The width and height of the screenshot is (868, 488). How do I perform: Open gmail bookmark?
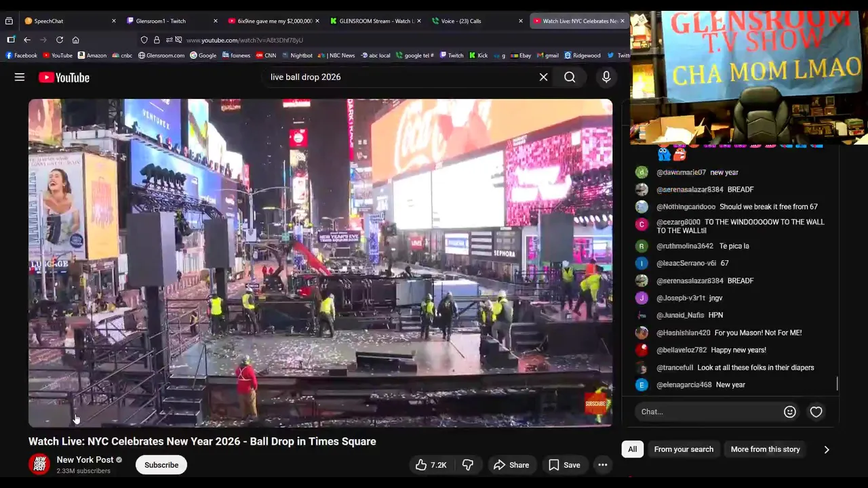548,56
